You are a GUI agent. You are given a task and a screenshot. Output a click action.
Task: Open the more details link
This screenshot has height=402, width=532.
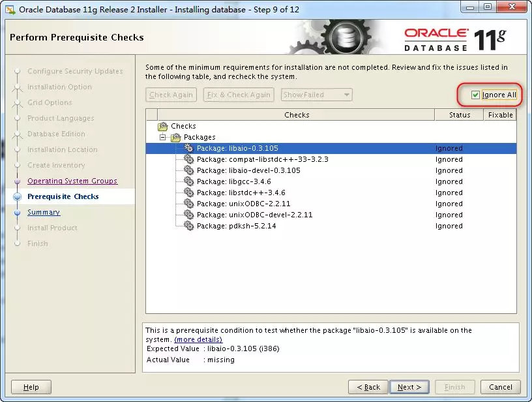point(198,339)
